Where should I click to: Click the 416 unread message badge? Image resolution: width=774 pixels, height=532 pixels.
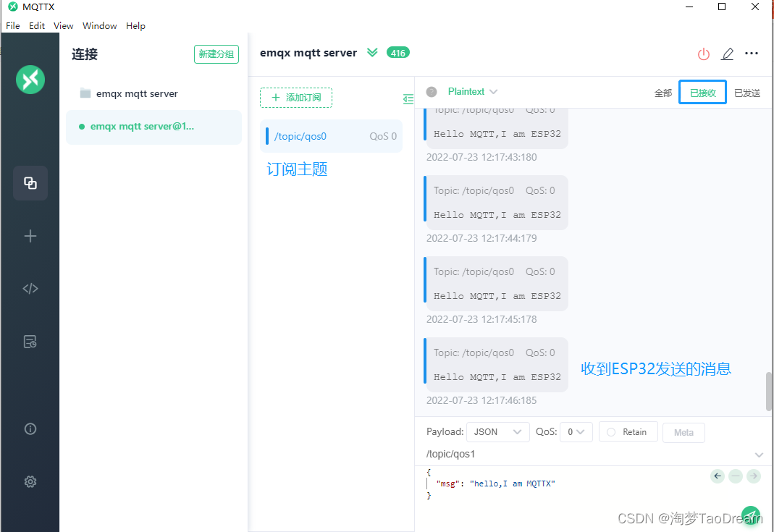pos(397,53)
